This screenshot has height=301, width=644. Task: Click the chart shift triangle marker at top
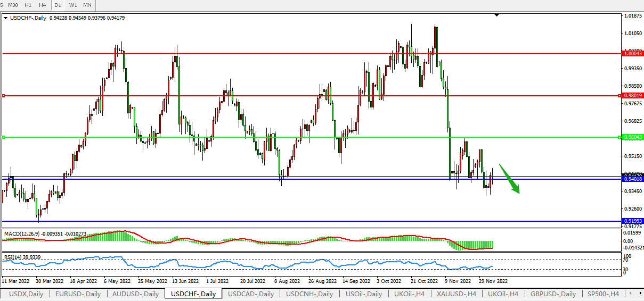pos(496,15)
